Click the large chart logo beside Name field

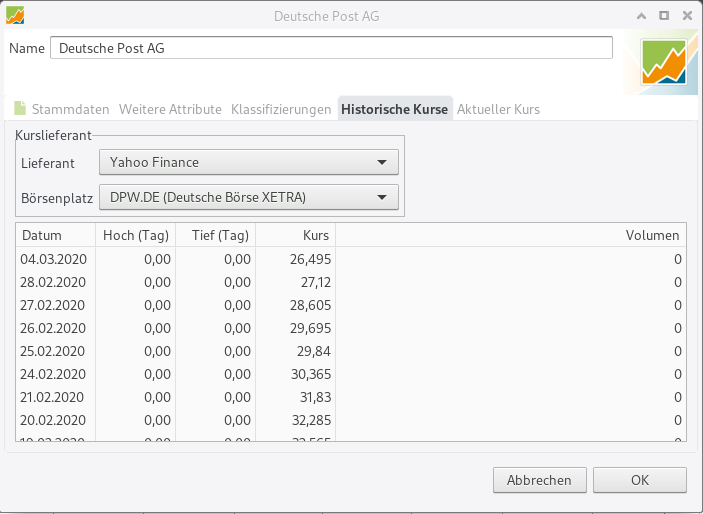[x=664, y=62]
